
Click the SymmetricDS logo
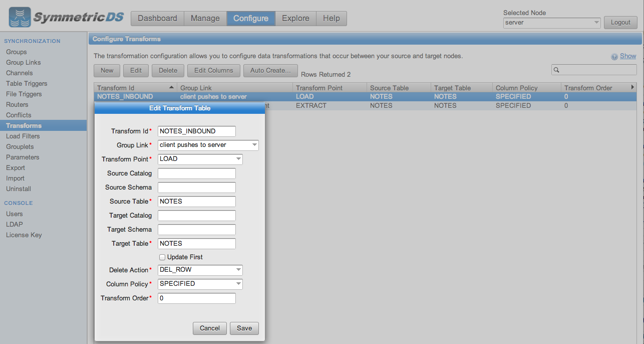(67, 18)
